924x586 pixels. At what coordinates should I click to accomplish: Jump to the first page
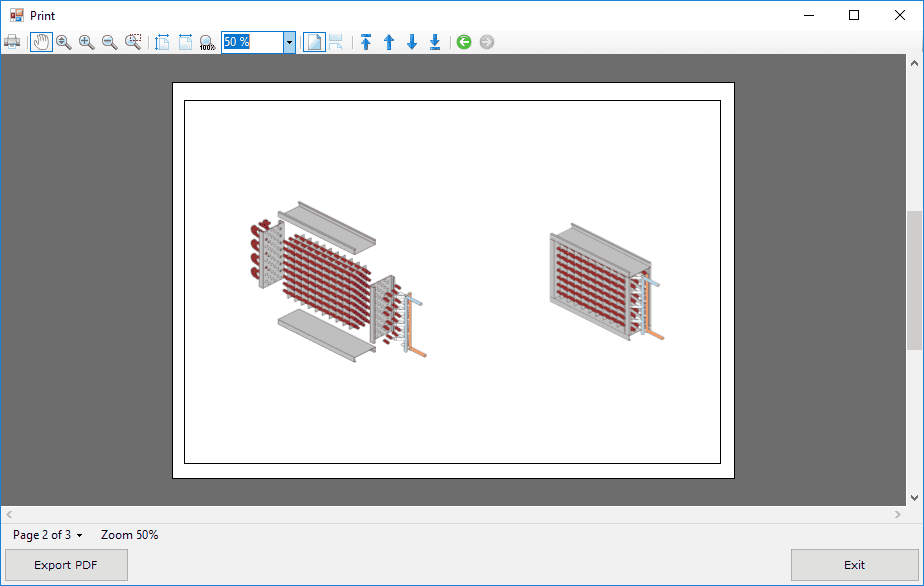pyautogui.click(x=366, y=42)
